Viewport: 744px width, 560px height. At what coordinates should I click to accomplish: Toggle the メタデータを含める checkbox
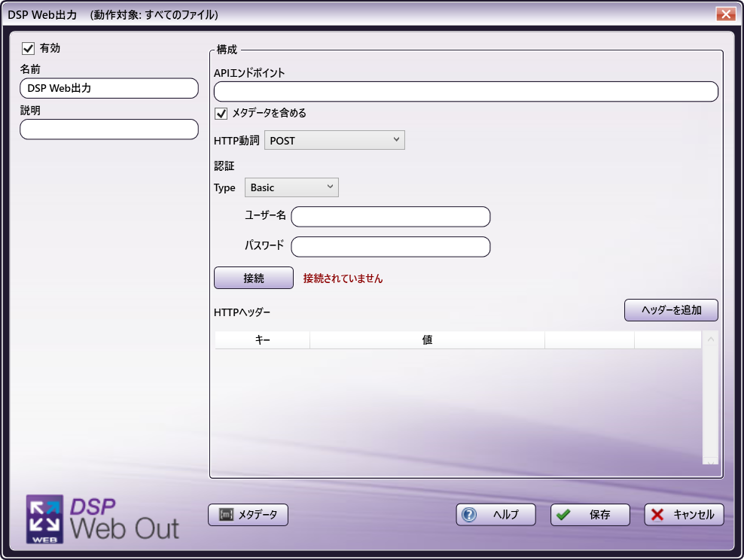coord(221,114)
